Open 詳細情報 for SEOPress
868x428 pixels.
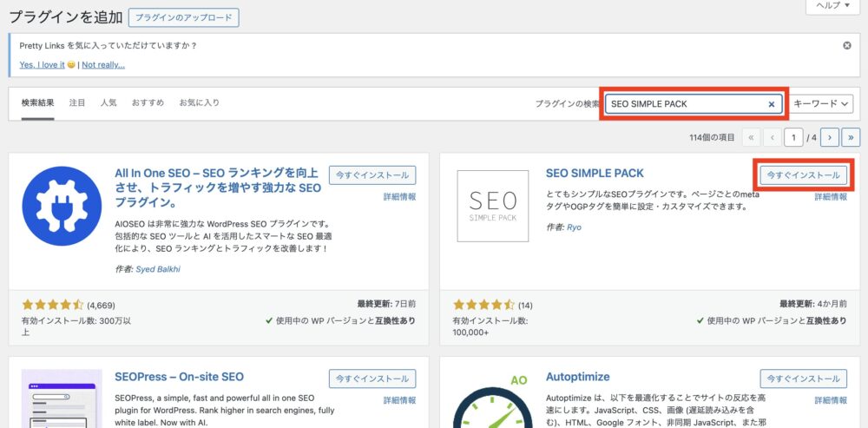[x=399, y=400]
